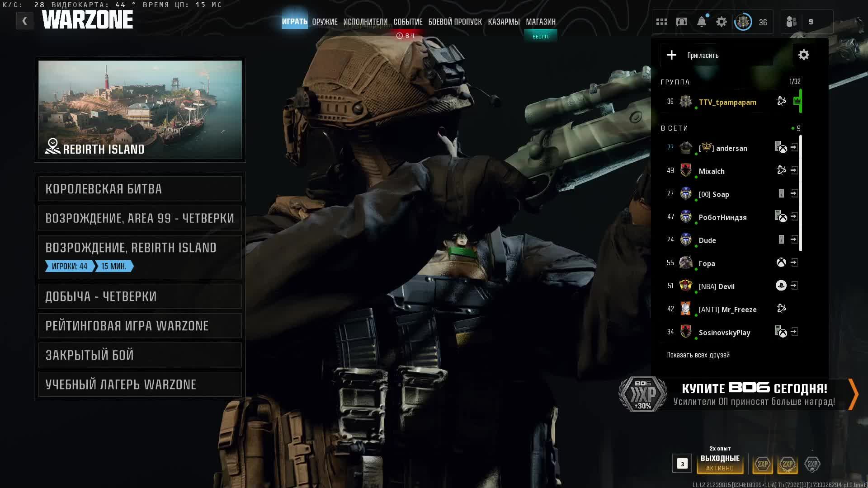This screenshot has height=488, width=868.
Task: Click the join icon next to andersan
Action: coord(794,147)
